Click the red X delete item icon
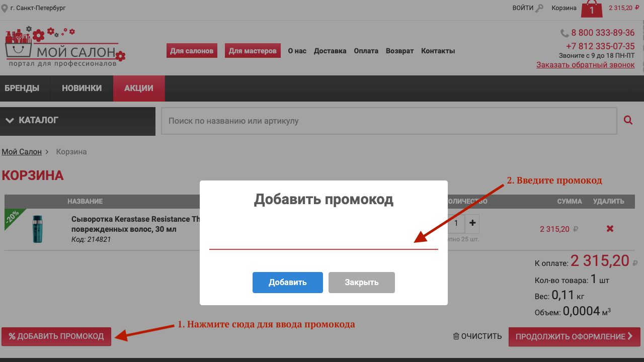The width and height of the screenshot is (644, 362). tap(610, 229)
